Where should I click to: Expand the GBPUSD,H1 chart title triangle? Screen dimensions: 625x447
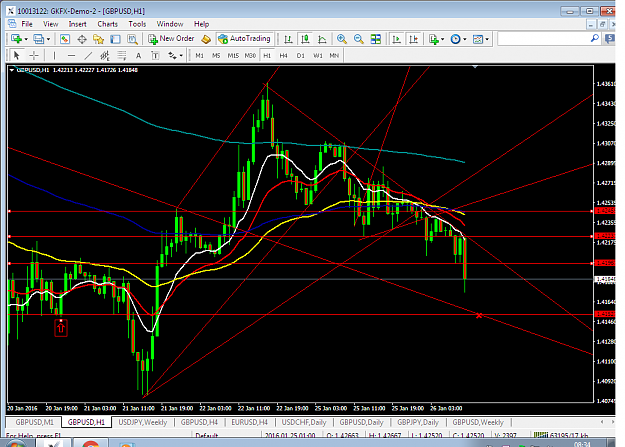click(12, 70)
